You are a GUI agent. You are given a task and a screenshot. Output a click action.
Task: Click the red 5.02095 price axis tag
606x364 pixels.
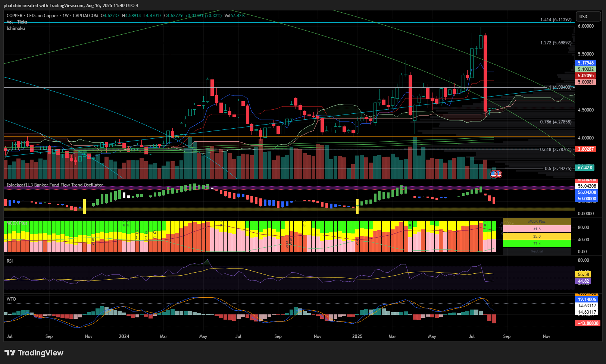(x=585, y=76)
